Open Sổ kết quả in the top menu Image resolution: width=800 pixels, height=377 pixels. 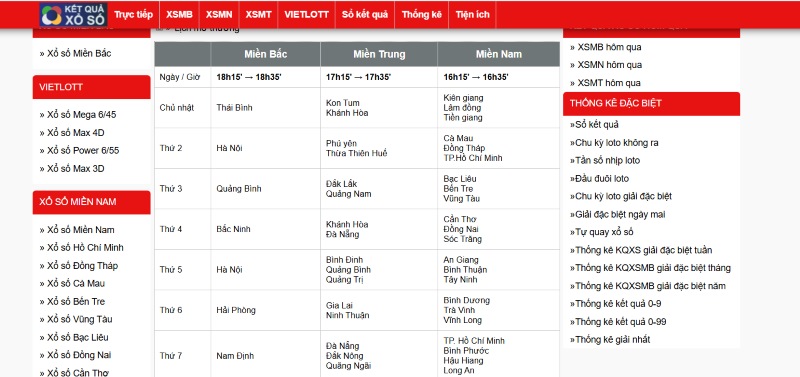(365, 15)
